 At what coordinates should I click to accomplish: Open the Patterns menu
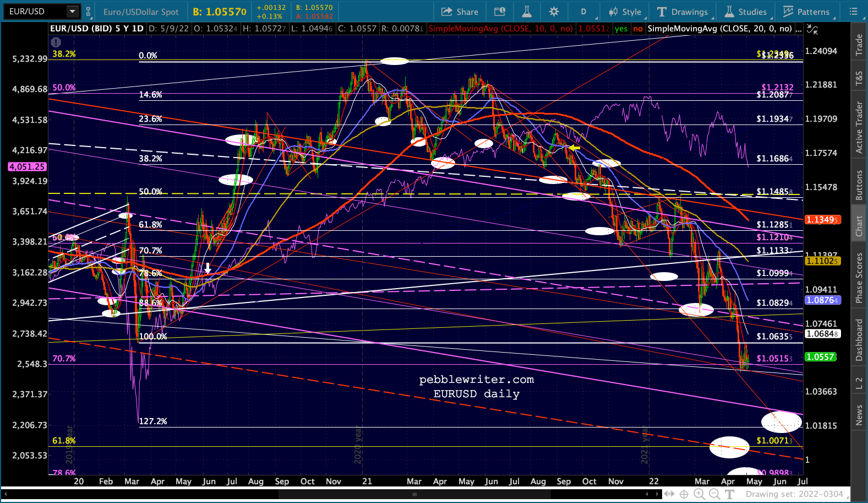806,12
